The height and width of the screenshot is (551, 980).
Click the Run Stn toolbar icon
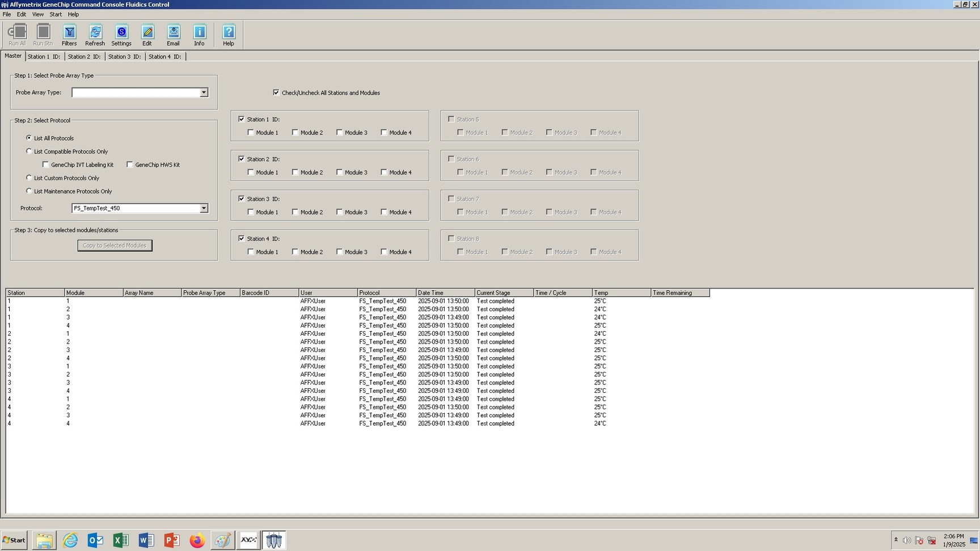[43, 35]
